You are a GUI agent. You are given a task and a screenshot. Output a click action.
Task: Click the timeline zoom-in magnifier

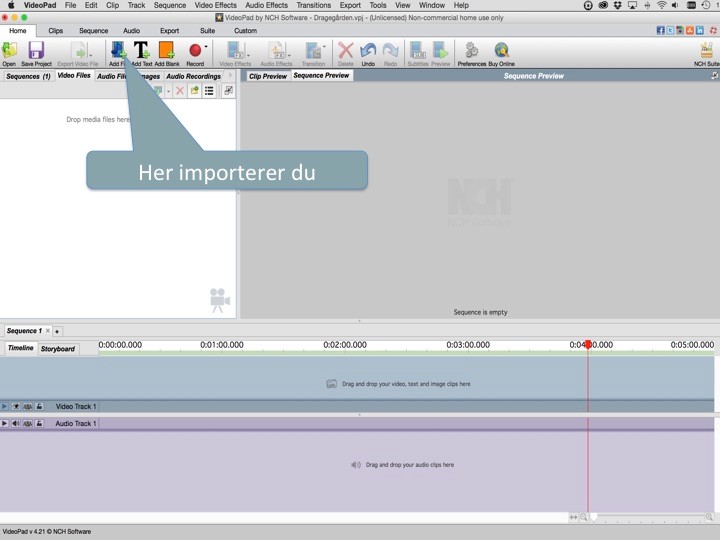tap(709, 517)
